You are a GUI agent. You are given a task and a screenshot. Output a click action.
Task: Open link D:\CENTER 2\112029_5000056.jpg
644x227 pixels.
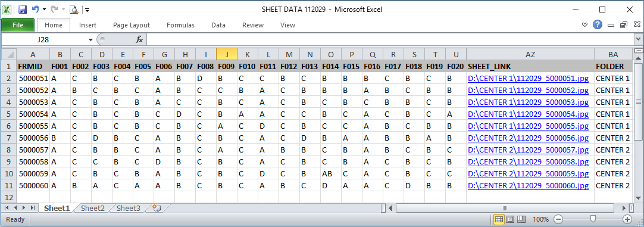(x=528, y=138)
